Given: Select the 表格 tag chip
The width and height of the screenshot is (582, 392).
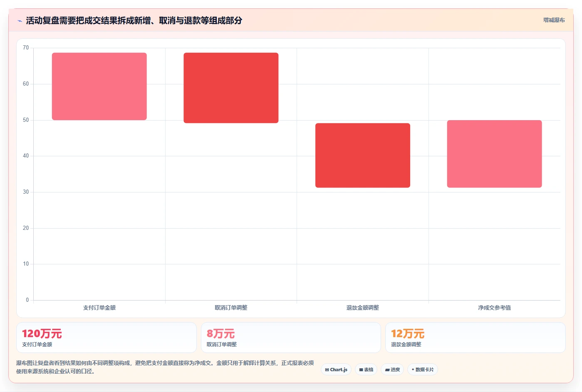Looking at the screenshot, I should click(366, 370).
